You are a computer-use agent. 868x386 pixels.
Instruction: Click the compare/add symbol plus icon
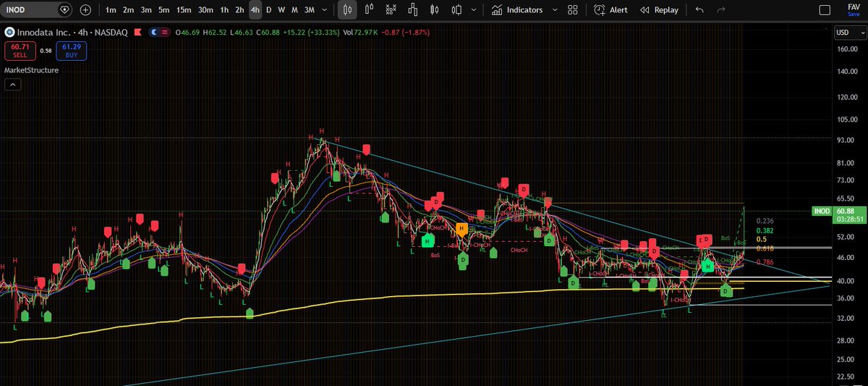86,10
